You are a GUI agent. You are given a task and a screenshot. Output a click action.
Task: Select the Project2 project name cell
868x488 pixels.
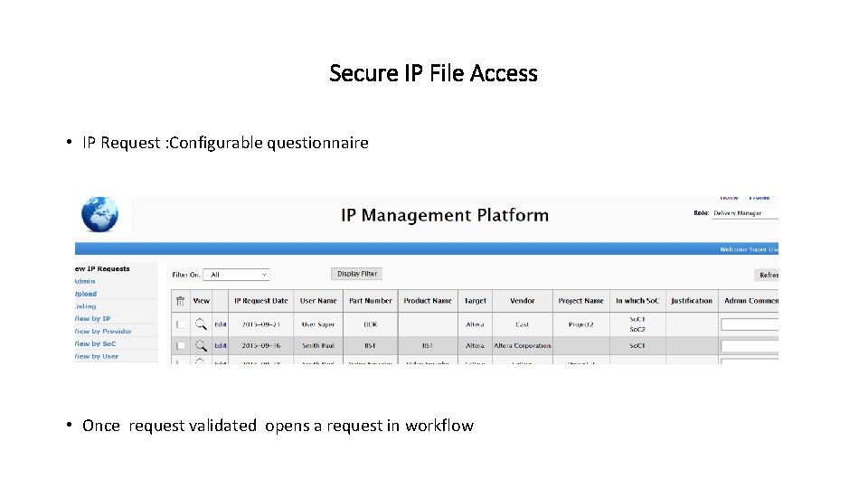pos(580,324)
